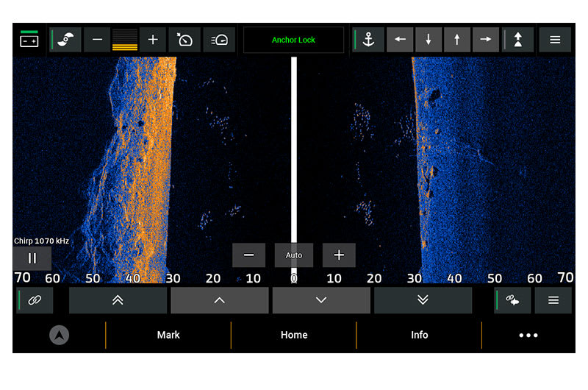This screenshot has width=588, height=390.
Task: Toggle the trolling motor propeller button
Action: [66, 40]
